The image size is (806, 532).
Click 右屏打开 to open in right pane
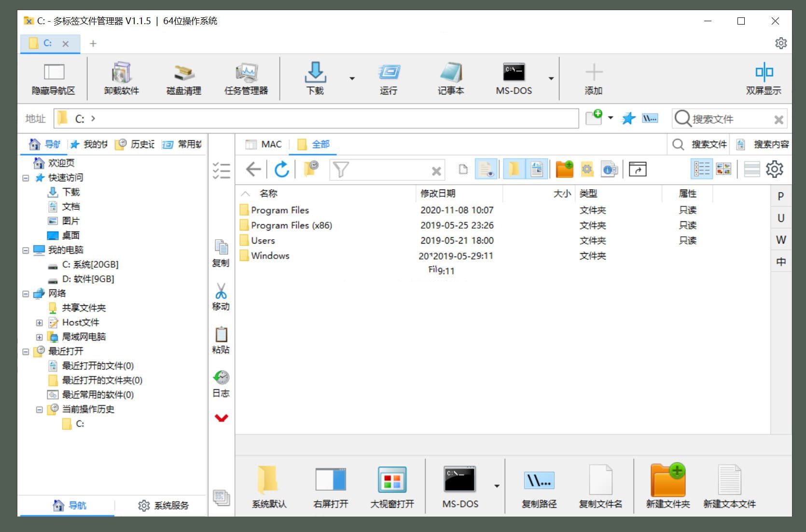(x=331, y=486)
